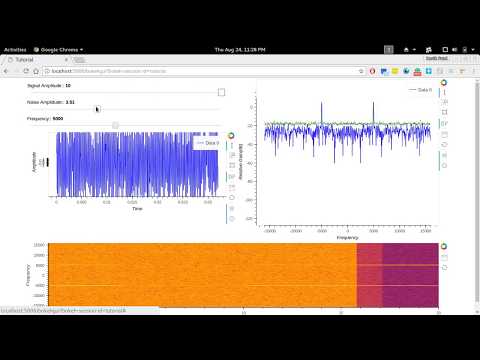480x360 pixels.
Task: Open the battery indicator in the top bar
Action: [465, 50]
